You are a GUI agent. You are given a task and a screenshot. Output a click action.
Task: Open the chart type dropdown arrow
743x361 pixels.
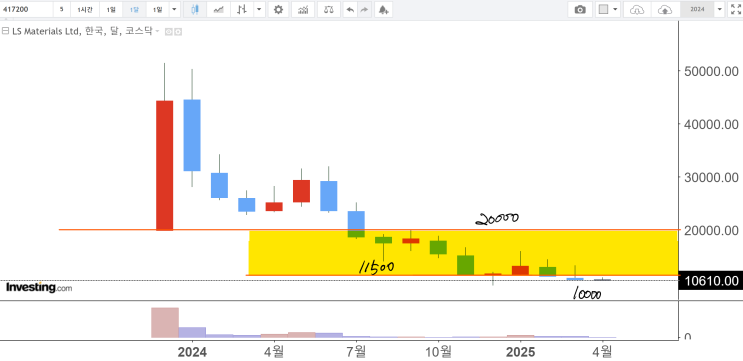click(x=259, y=9)
